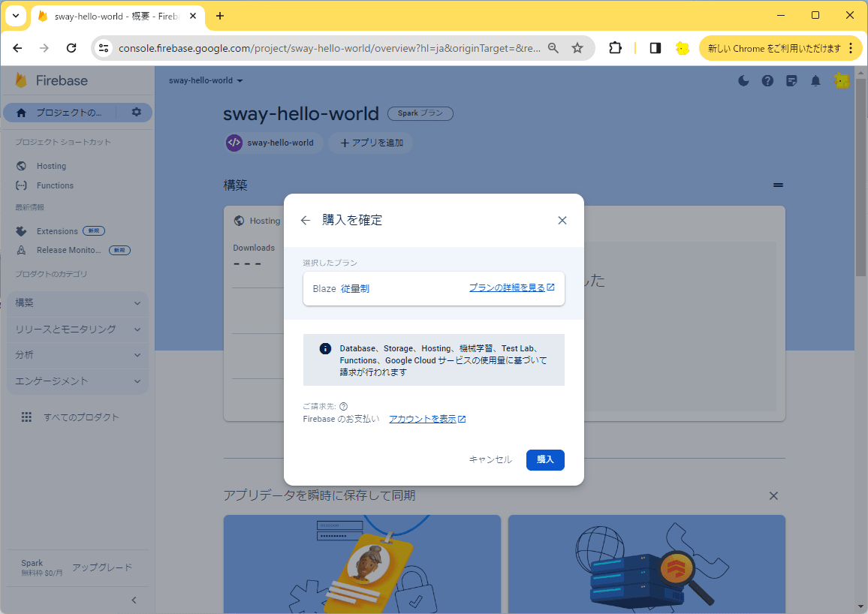The image size is (868, 614).
Task: Toggle Chrome side panel
Action: 656,48
